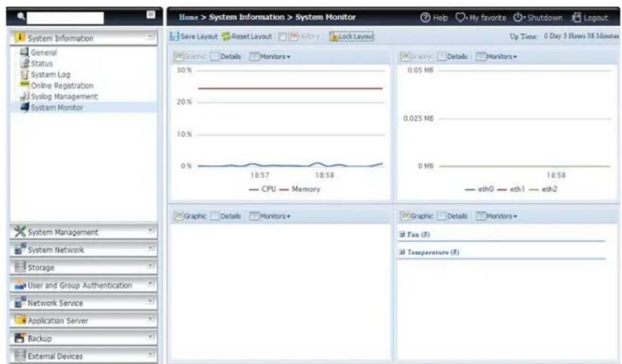Click the External Devices icon
Image resolution: width=622 pixels, height=364 pixels.
click(x=20, y=355)
